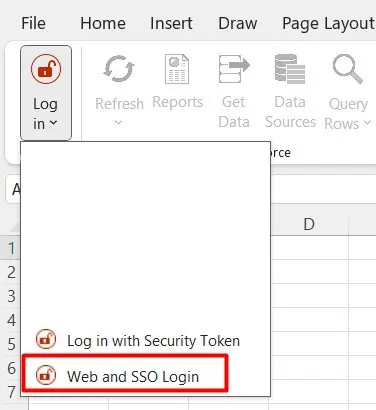Viewport: 376px width, 410px height.
Task: Select row 3 header
Action: [x=12, y=296]
